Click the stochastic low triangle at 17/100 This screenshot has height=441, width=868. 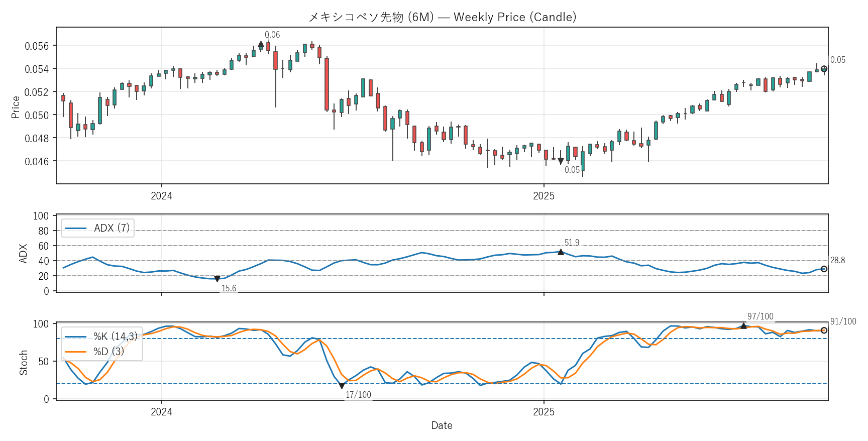(x=342, y=386)
